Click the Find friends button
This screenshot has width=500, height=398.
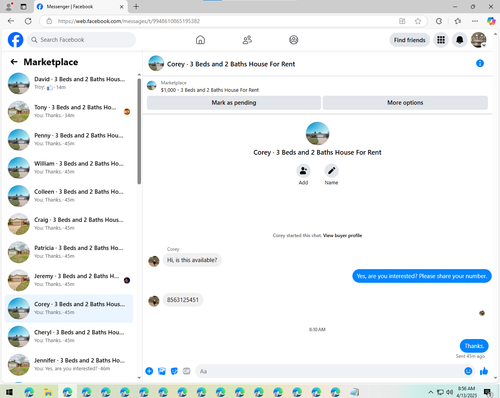[409, 40]
